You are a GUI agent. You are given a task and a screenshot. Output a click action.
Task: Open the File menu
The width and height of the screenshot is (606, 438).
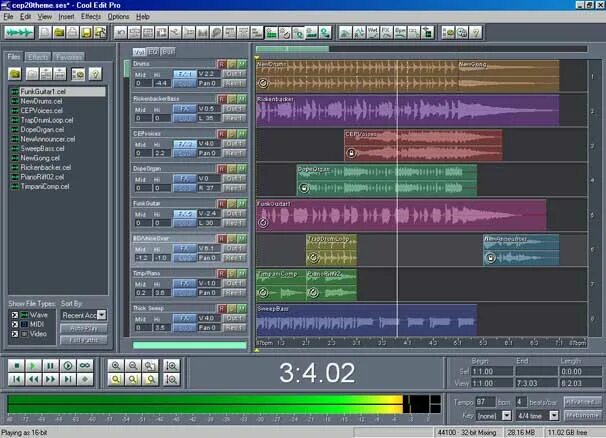[8, 17]
